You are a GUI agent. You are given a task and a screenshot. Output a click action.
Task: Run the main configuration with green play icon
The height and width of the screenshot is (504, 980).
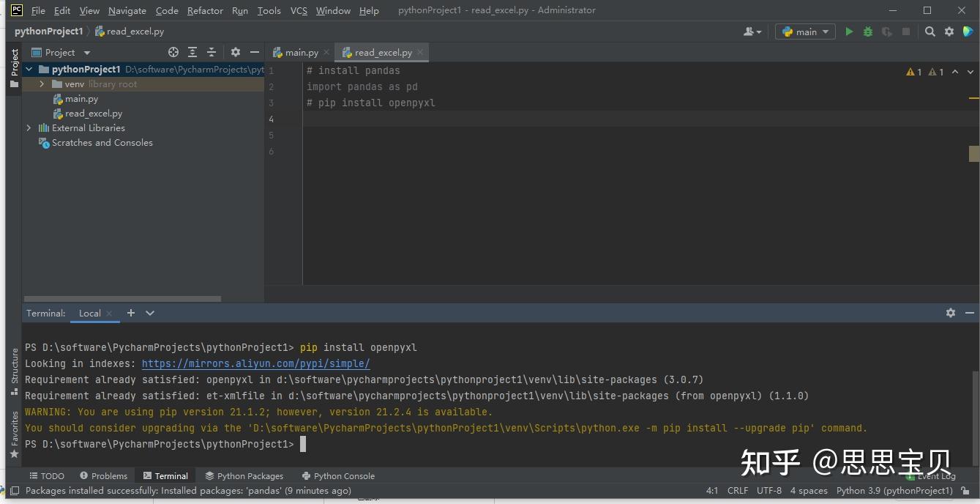point(849,31)
